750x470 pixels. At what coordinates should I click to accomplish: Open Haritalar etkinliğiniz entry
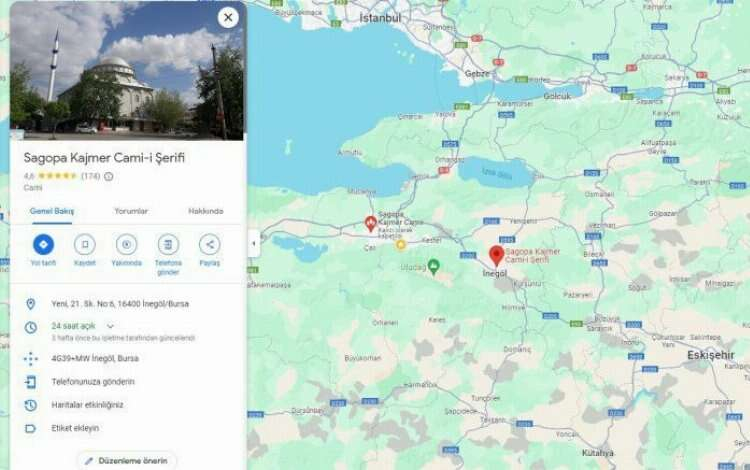(88, 405)
